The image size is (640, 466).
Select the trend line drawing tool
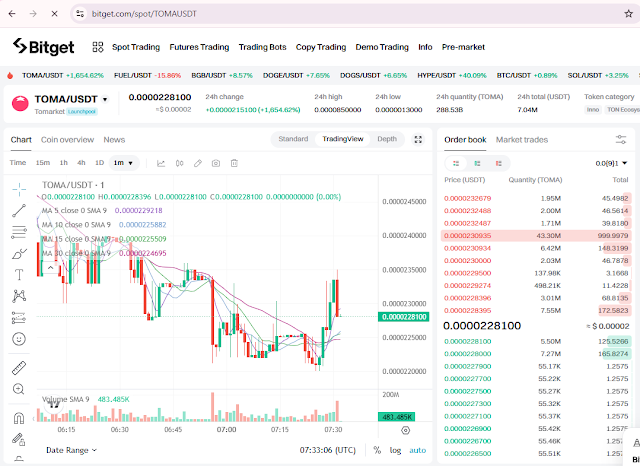pyautogui.click(x=19, y=211)
